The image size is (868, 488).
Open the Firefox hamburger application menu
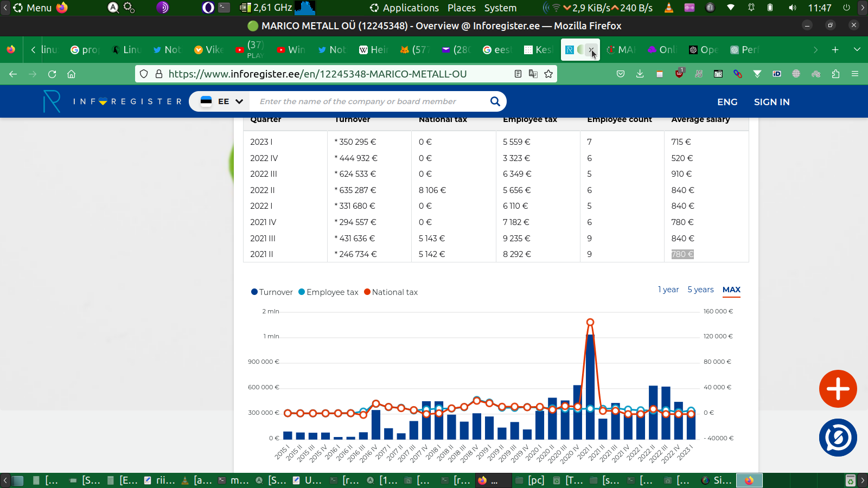pos(855,74)
